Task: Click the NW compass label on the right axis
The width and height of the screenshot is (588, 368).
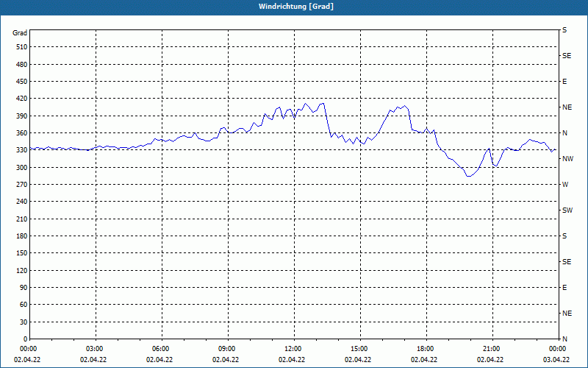Action: (x=567, y=159)
